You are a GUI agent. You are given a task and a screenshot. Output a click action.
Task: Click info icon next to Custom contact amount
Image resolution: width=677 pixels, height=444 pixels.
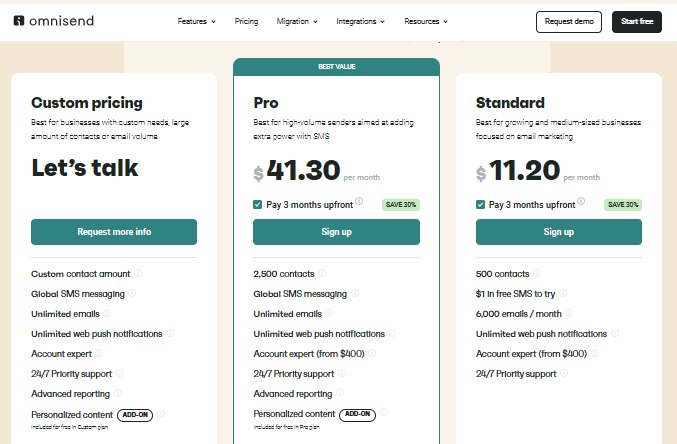(x=138, y=273)
